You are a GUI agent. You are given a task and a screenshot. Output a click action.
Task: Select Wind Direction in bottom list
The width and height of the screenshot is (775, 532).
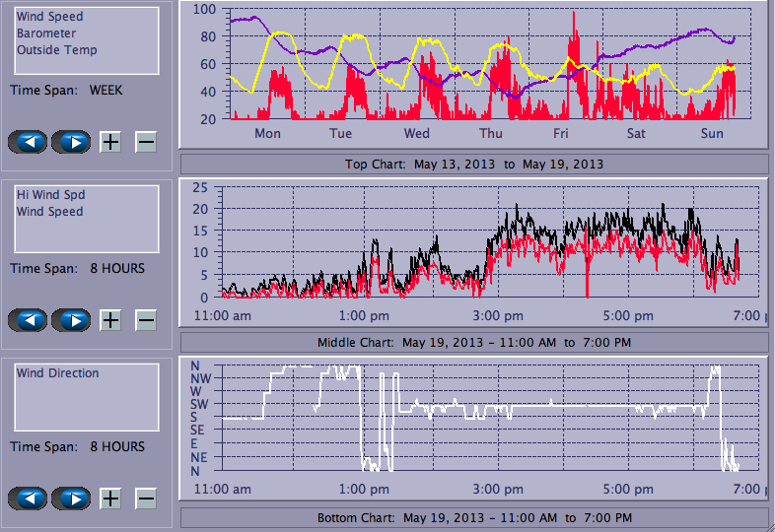pyautogui.click(x=57, y=373)
